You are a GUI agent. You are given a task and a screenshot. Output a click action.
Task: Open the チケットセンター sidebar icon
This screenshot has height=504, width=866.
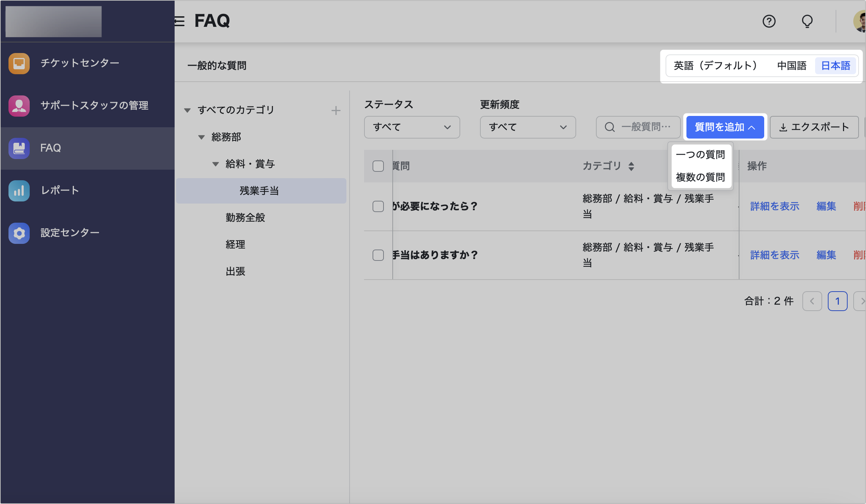pyautogui.click(x=19, y=63)
